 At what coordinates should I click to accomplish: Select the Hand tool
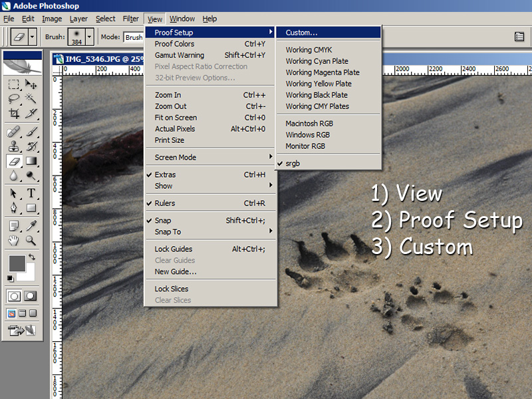click(13, 241)
